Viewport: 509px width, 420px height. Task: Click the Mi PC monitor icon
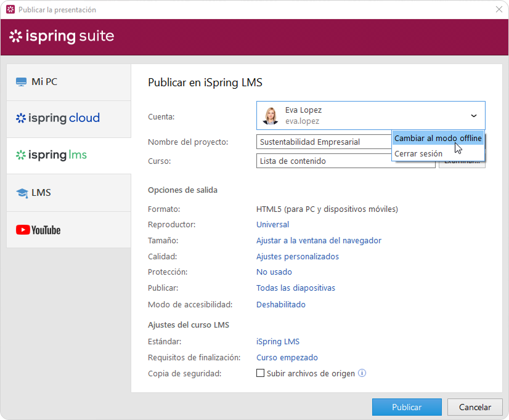(x=22, y=82)
